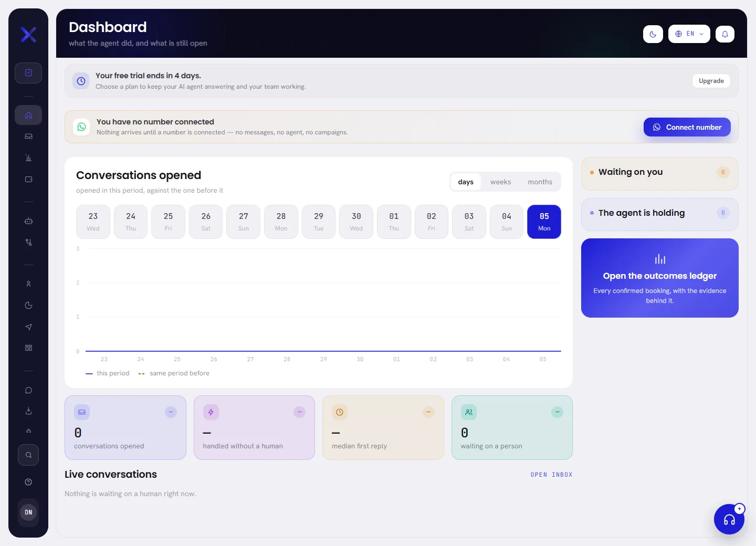Switch chart view to days
This screenshot has height=546, width=756.
(466, 182)
